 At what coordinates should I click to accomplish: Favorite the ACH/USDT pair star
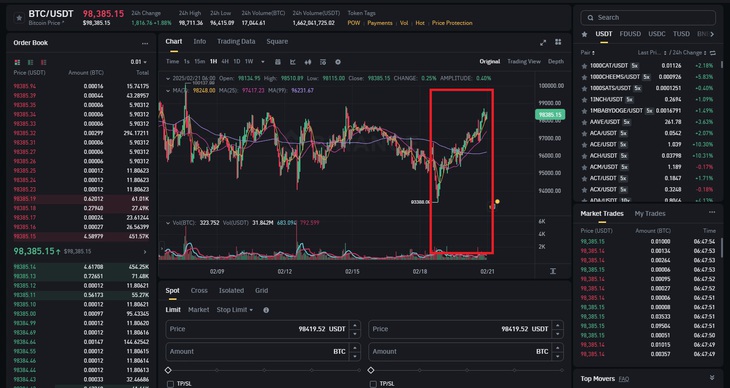tap(584, 156)
